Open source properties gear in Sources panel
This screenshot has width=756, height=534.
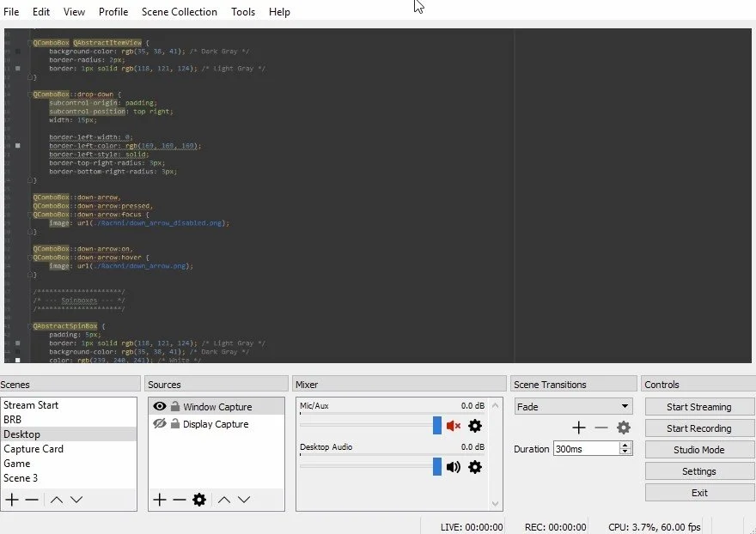pyautogui.click(x=199, y=500)
